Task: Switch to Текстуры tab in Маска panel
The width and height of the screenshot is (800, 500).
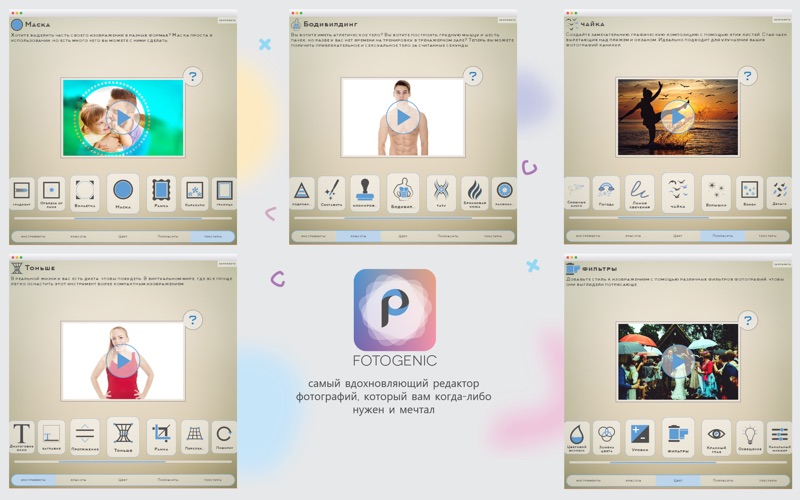Action: click(x=213, y=237)
